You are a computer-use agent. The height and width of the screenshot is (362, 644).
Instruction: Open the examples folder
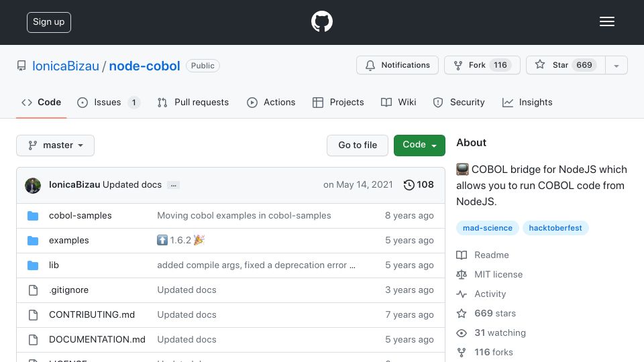point(68,240)
